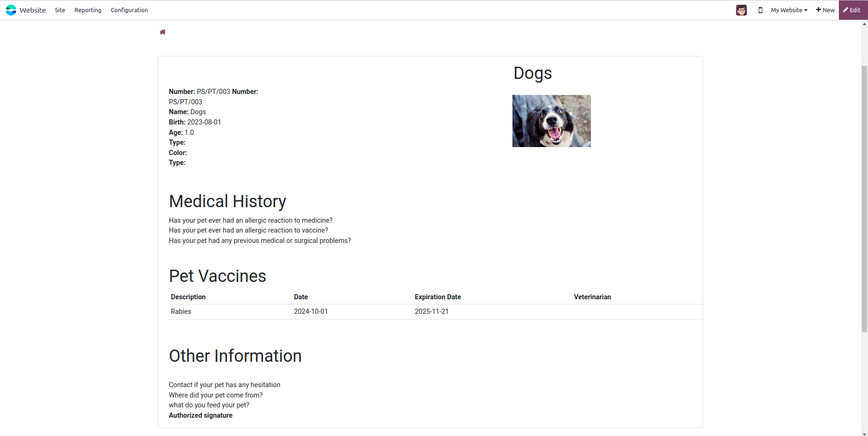This screenshot has width=868, height=436.
Task: Click 'what do you feed your pet?'
Action: coord(209,405)
